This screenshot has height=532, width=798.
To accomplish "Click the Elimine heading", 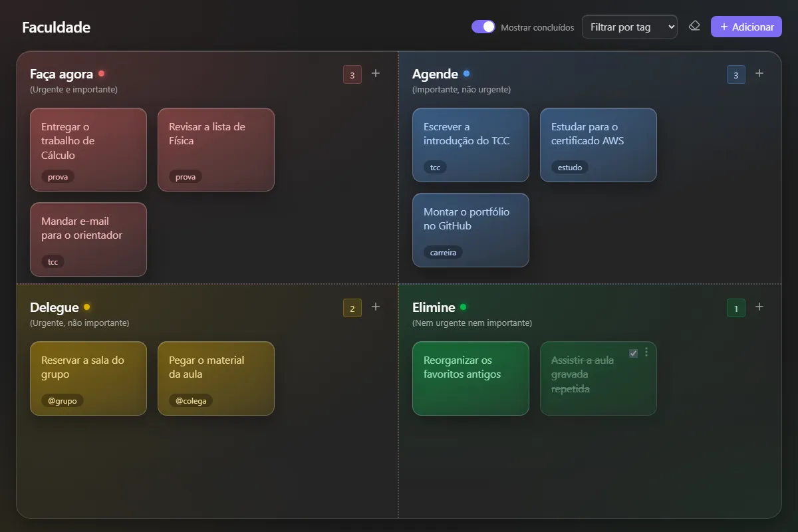I will coord(434,307).
